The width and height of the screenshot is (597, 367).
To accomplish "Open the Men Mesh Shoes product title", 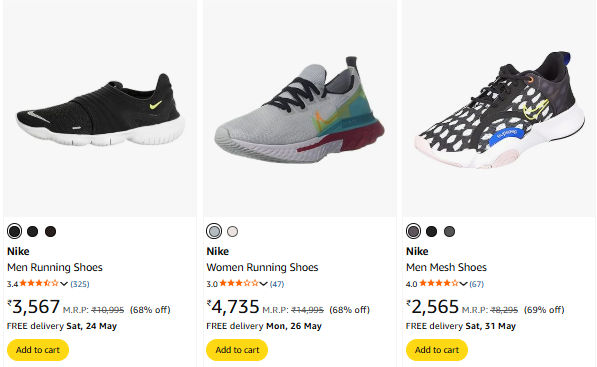I will click(x=446, y=267).
